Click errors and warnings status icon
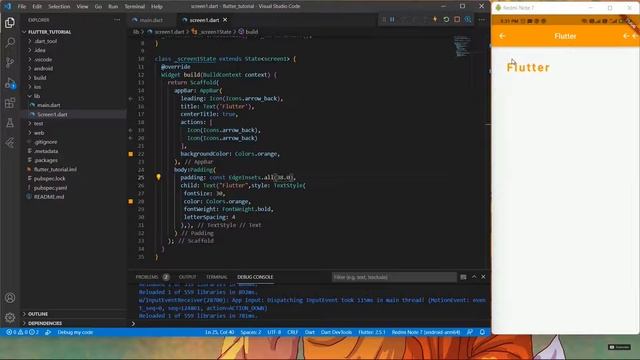 coord(22,332)
